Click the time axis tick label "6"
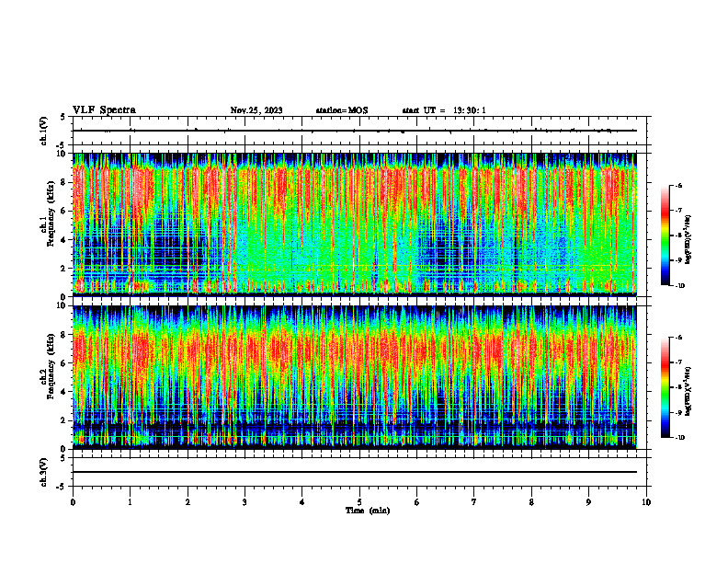This screenshot has height=563, width=728. pos(417,502)
